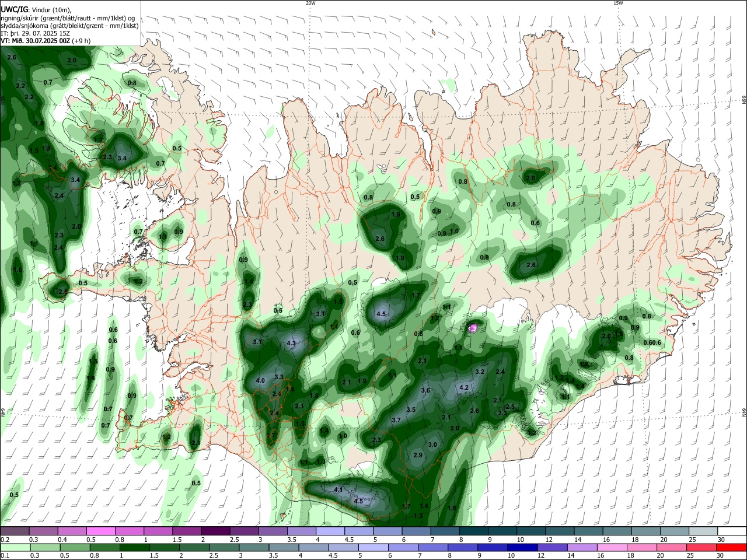Pick the bright pink 0.5–0.8 snow legend swatch
Image resolution: width=747 pixels, height=560 pixels.
(x=100, y=531)
